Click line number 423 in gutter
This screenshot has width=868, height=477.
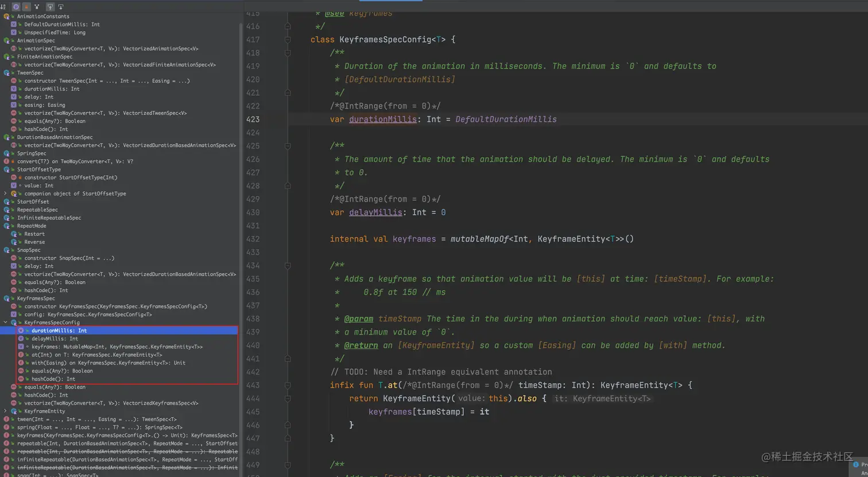(253, 119)
